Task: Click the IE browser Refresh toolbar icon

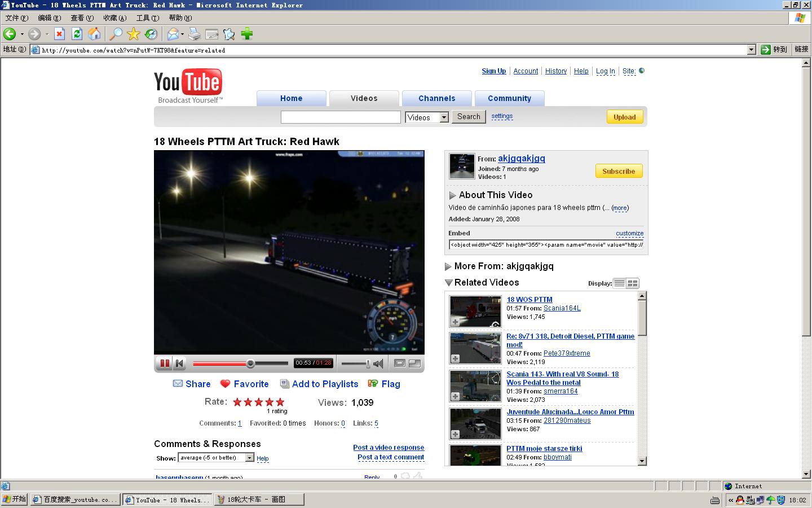Action: pos(77,34)
